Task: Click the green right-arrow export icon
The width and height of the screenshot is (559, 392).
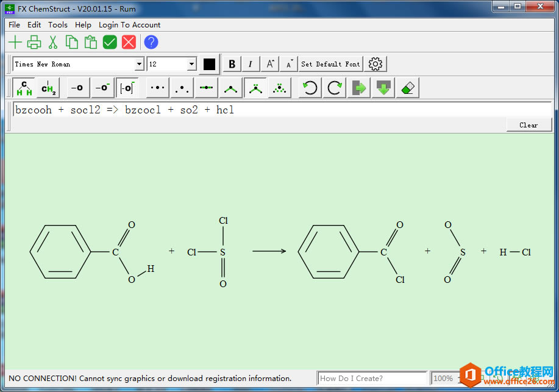Action: (358, 88)
